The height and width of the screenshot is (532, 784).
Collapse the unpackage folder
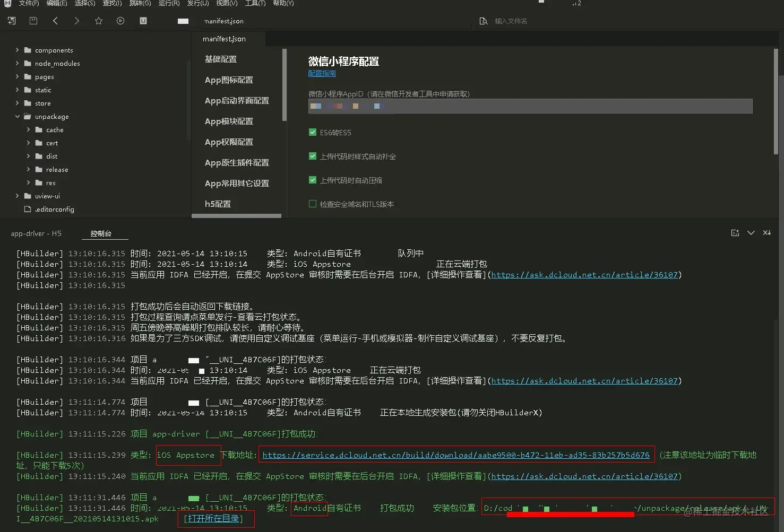point(17,116)
